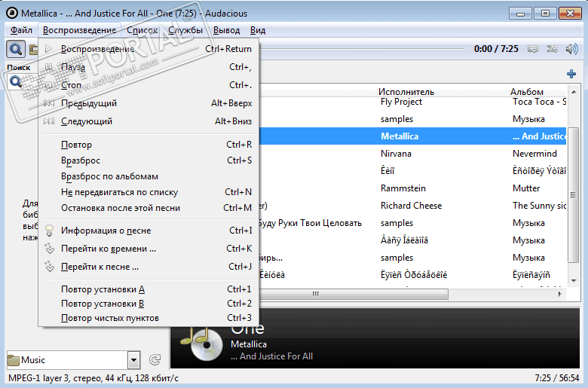Click the Information about song lightbulb icon
This screenshot has height=388, width=588.
click(x=50, y=231)
